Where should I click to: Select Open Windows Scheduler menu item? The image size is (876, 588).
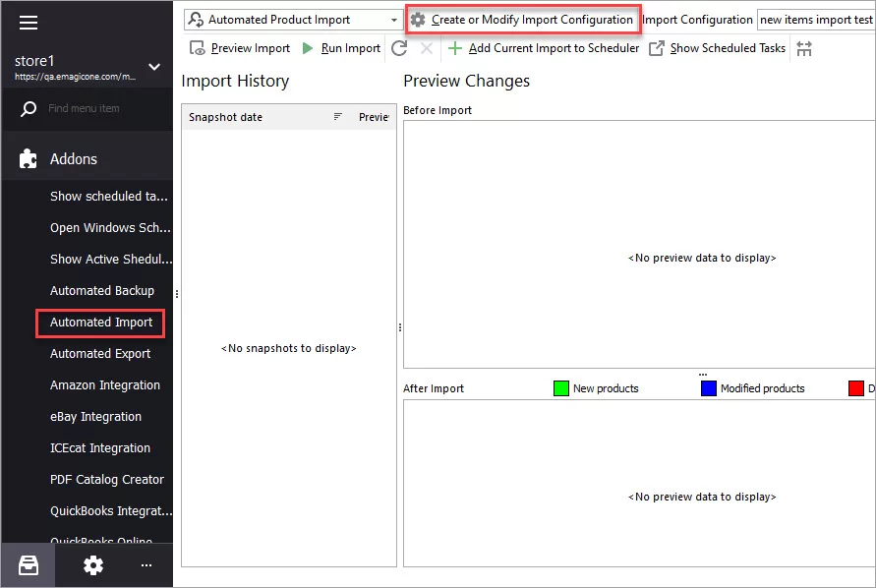110,227
